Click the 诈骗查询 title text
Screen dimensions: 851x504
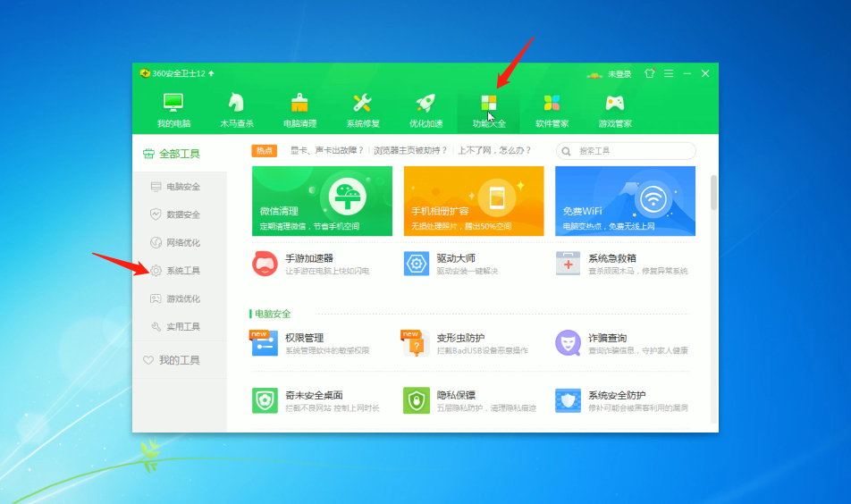pyautogui.click(x=607, y=338)
